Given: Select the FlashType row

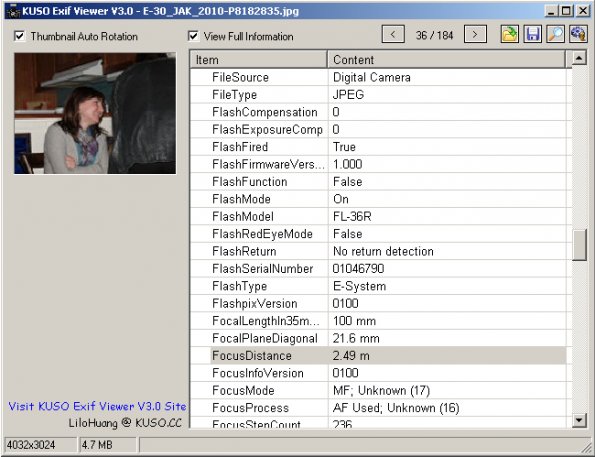Looking at the screenshot, I should pyautogui.click(x=378, y=286).
